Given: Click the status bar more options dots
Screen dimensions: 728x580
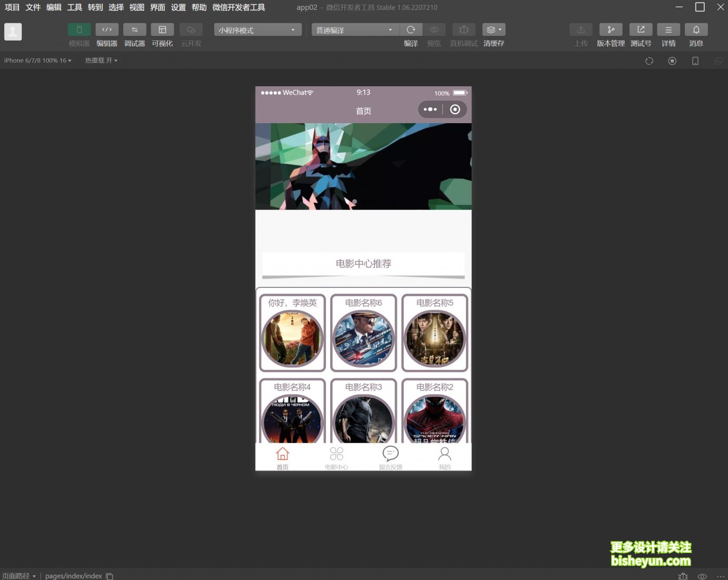Looking at the screenshot, I should pyautogui.click(x=720, y=576).
